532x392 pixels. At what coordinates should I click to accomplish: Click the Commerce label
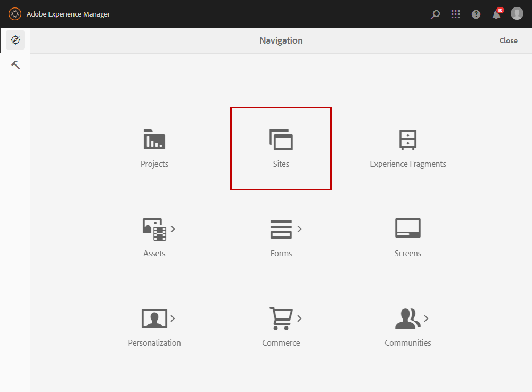point(281,343)
